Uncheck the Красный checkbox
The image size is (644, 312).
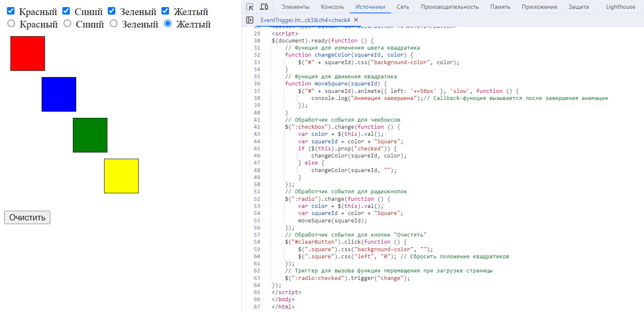coord(11,11)
